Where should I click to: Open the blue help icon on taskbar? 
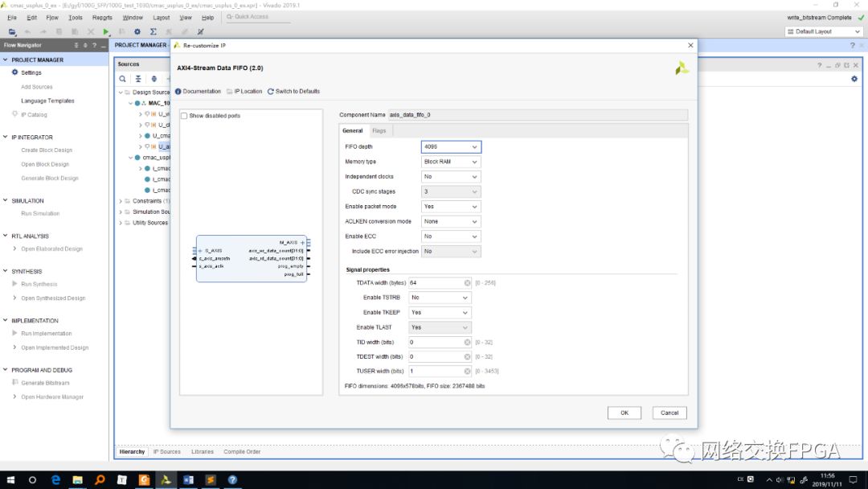coord(232,479)
